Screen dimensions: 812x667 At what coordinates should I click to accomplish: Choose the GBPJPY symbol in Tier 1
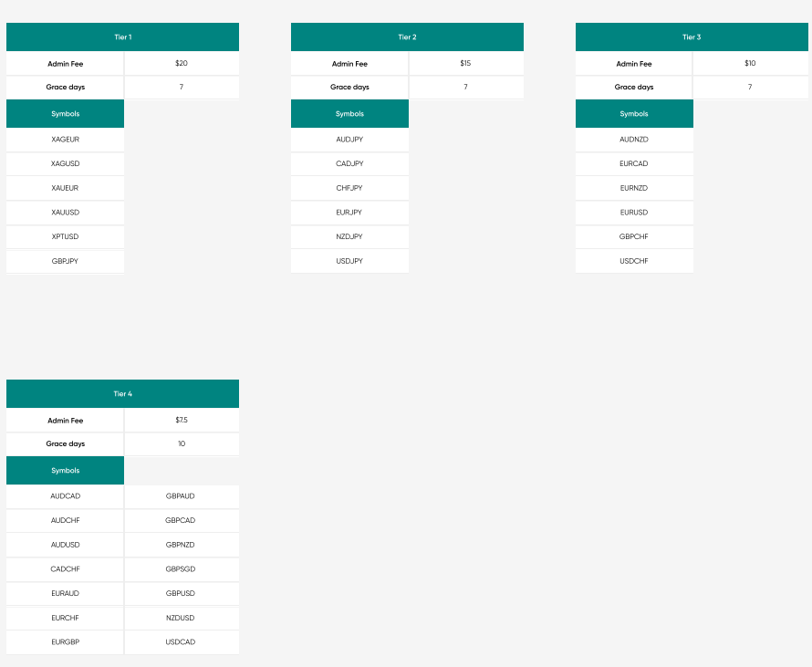click(x=65, y=261)
